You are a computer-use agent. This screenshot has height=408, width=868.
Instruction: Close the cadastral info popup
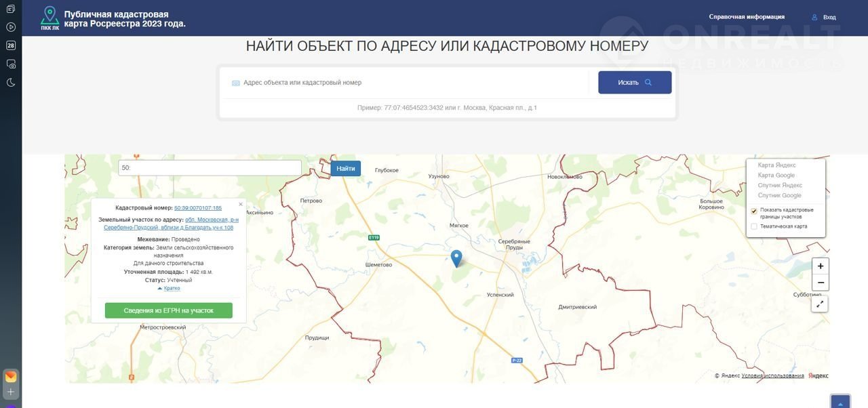click(x=240, y=204)
